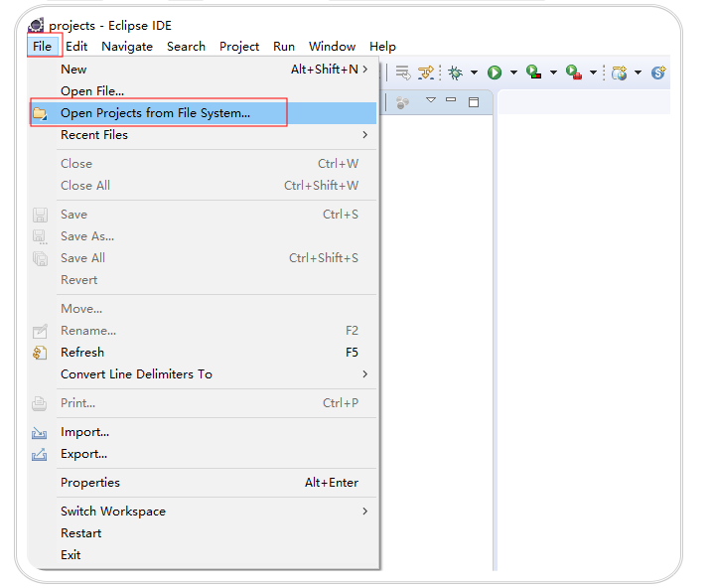The height and width of the screenshot is (588, 713).
Task: Open the Help menu
Action: 382,47
